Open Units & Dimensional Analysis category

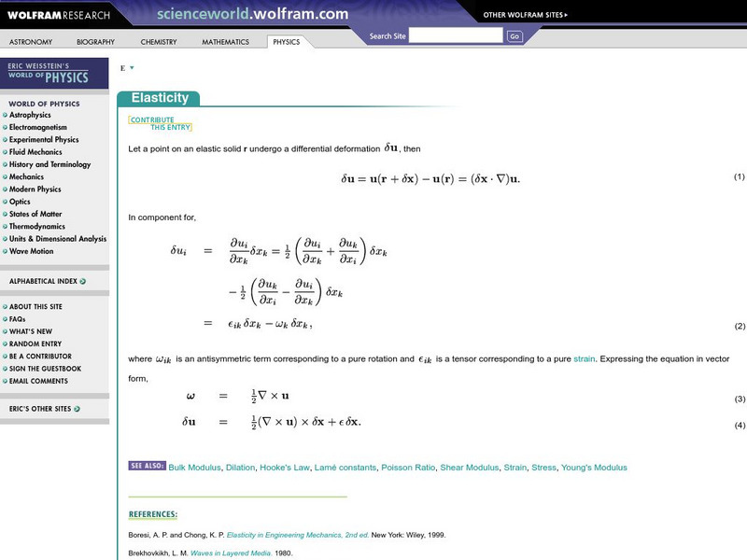coord(58,239)
